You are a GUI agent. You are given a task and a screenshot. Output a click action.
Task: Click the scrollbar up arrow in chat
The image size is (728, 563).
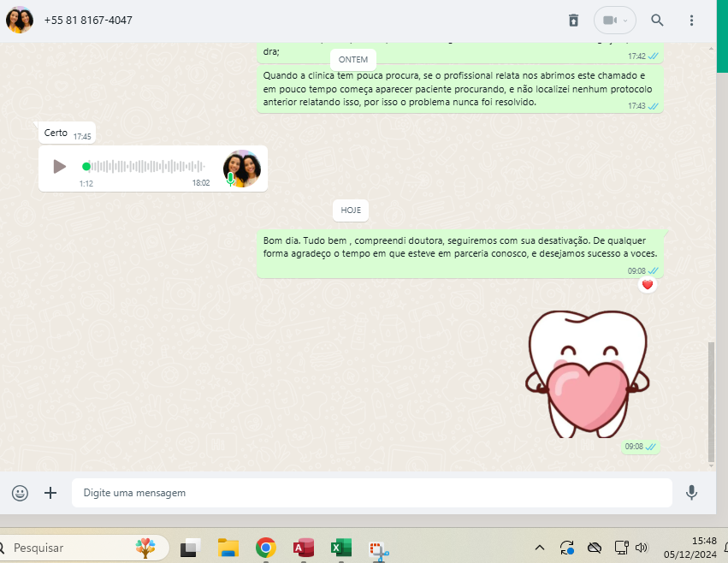point(711,48)
